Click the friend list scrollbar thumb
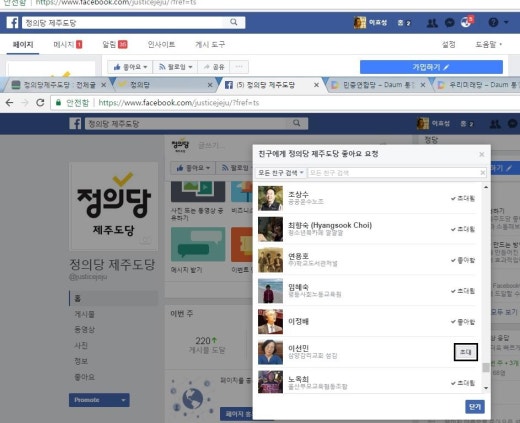This screenshot has height=423, width=520. (x=486, y=367)
